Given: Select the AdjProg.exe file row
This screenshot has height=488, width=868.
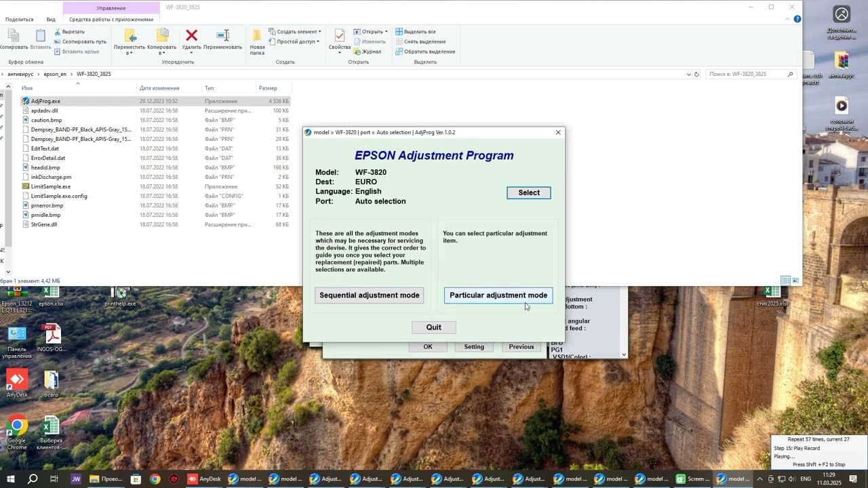Looking at the screenshot, I should click(x=156, y=101).
